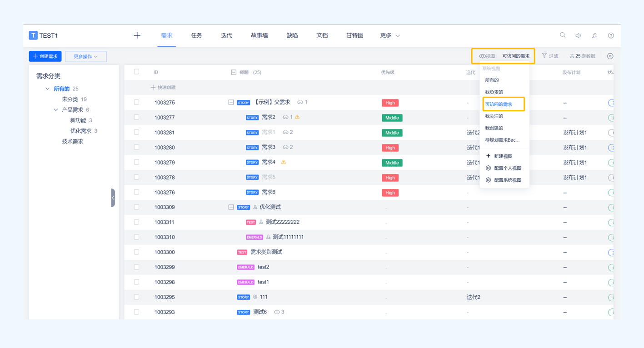The width and height of the screenshot is (644, 348).
Task: Click the warning triangle on 需求4 row
Action: pos(284,162)
